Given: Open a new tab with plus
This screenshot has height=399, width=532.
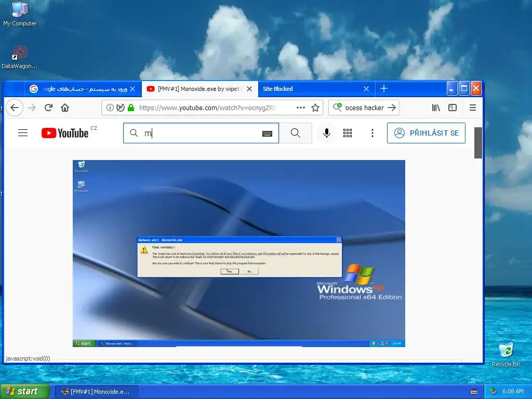Looking at the screenshot, I should pos(384,88).
